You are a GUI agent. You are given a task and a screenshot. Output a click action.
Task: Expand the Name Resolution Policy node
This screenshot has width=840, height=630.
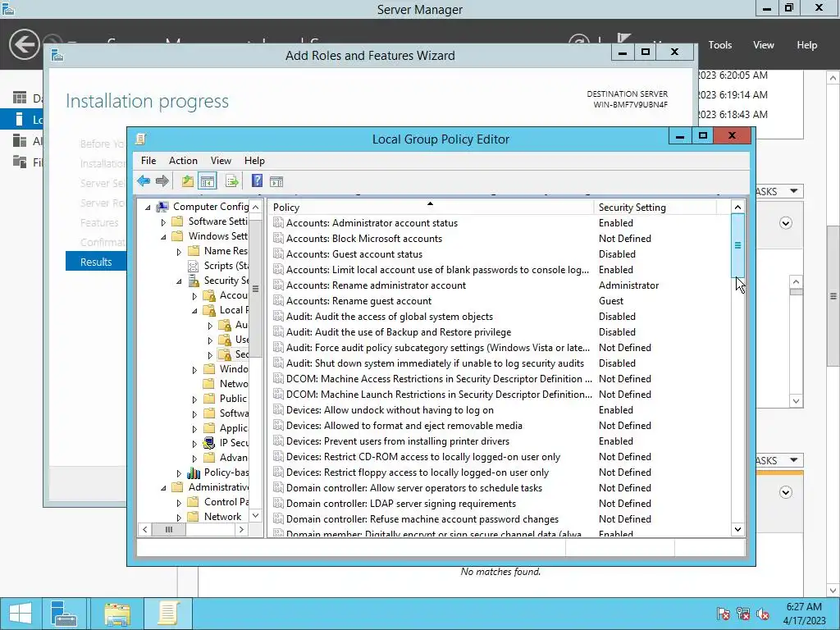[179, 251]
